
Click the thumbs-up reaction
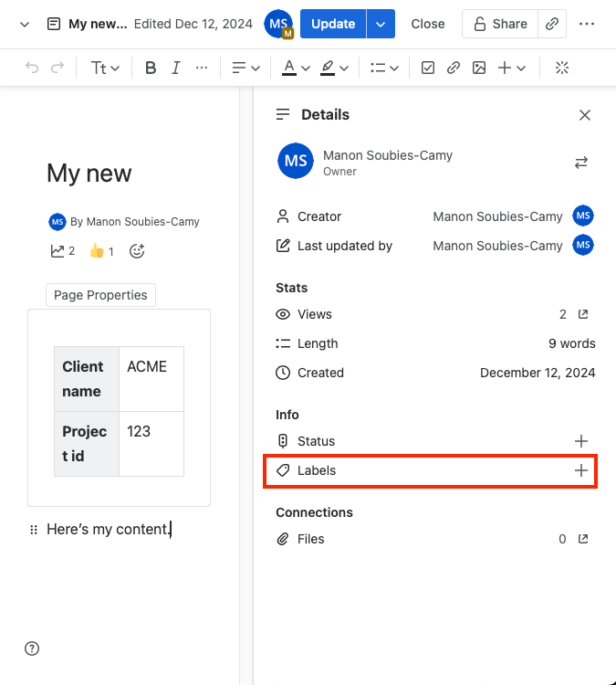coord(101,251)
